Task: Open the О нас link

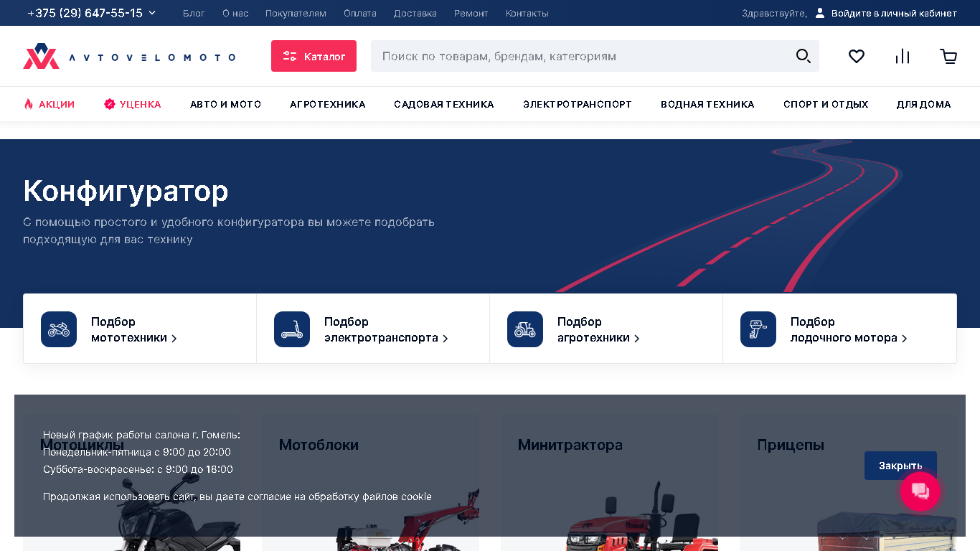Action: pos(235,13)
